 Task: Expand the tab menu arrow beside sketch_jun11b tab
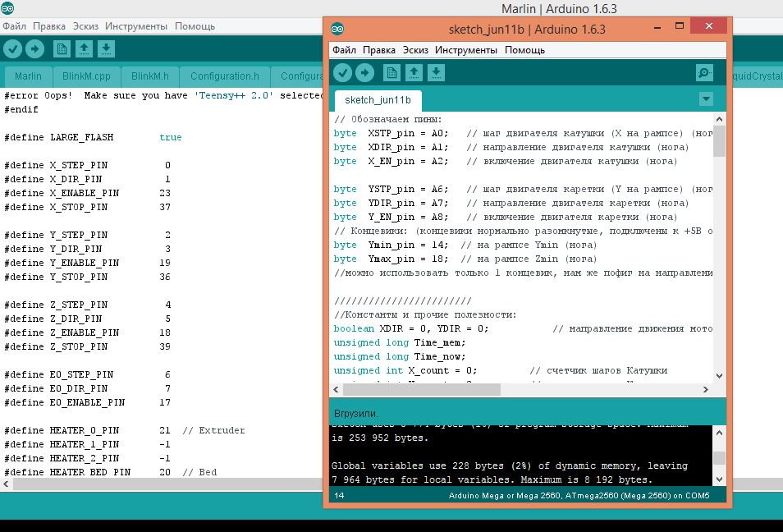[705, 99]
